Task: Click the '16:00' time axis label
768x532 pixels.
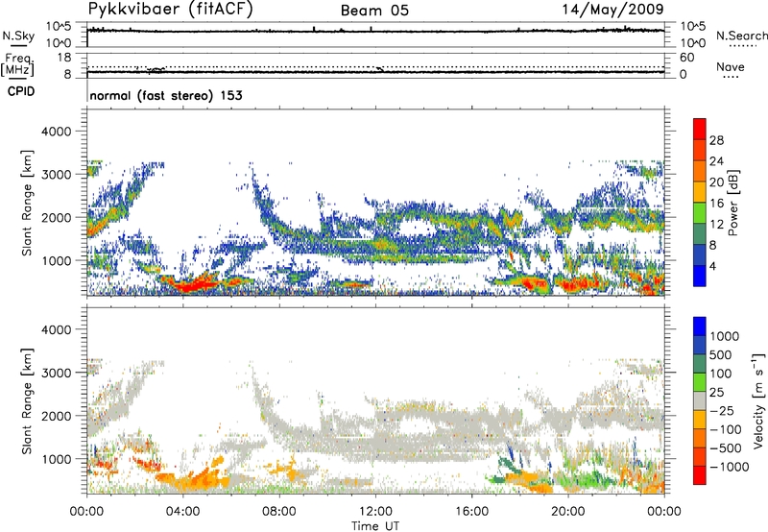Action: pyautogui.click(x=471, y=512)
